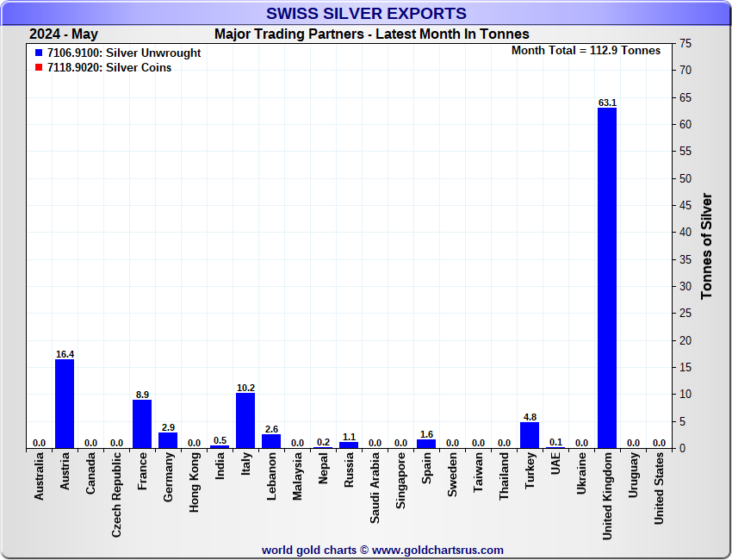
Task: Click the Germany bar
Action: 168,440
